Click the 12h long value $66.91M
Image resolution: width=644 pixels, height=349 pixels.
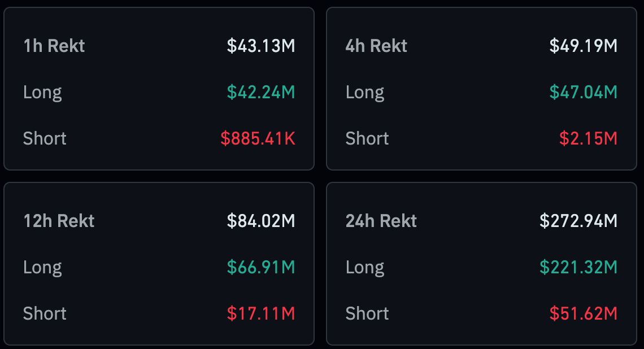pyautogui.click(x=261, y=267)
